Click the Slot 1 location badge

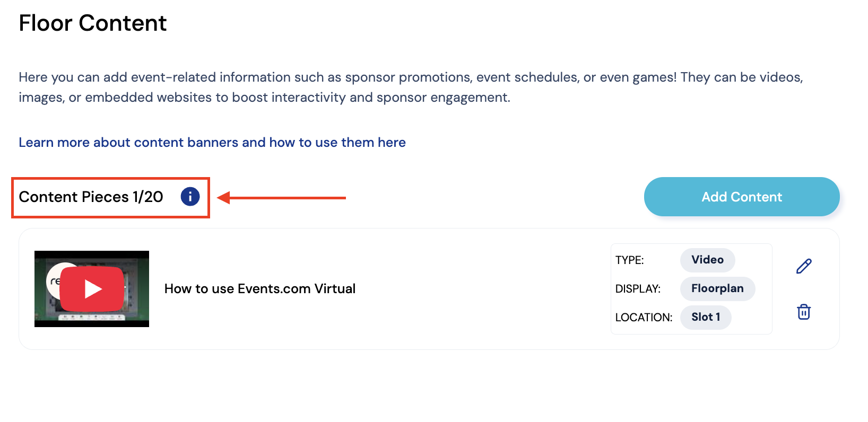click(706, 317)
